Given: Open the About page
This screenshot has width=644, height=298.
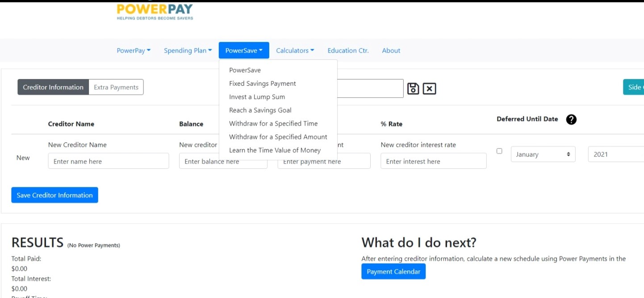Looking at the screenshot, I should [x=391, y=50].
